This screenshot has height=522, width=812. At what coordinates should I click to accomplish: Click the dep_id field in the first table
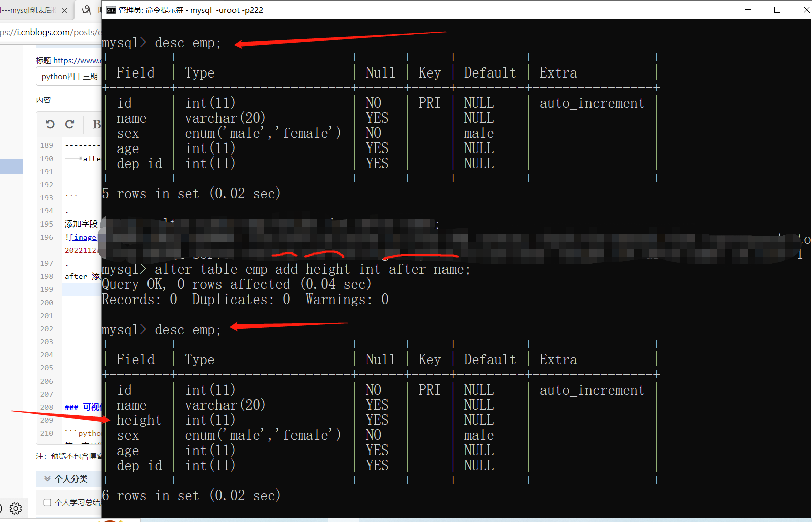tap(139, 164)
